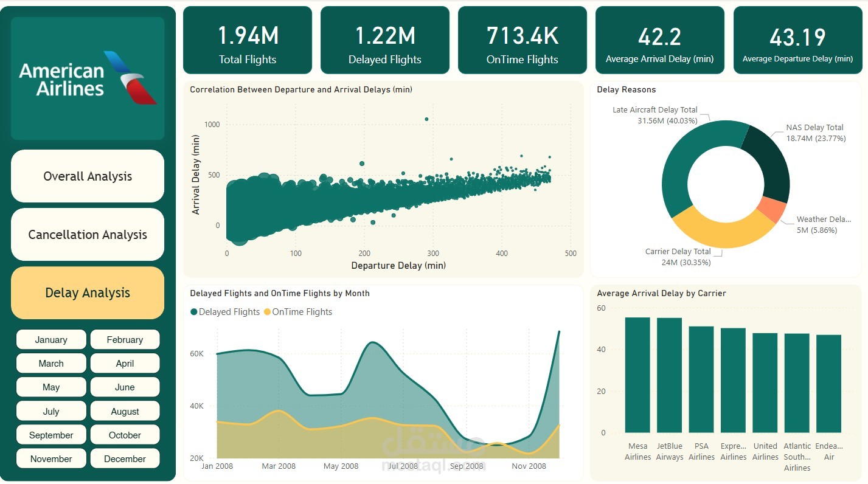Screen dimensions: 868x484
Task: Click the Delayed Flights legend marker
Action: (194, 312)
